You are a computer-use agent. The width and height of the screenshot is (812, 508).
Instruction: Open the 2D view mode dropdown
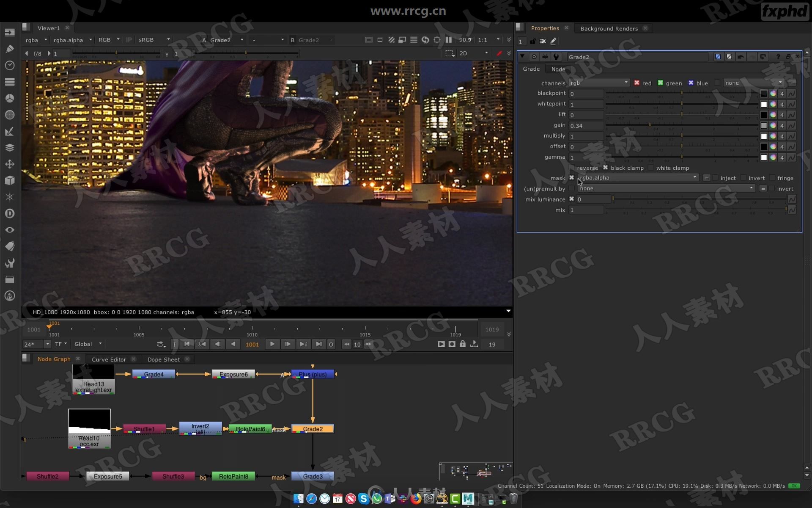tap(474, 53)
